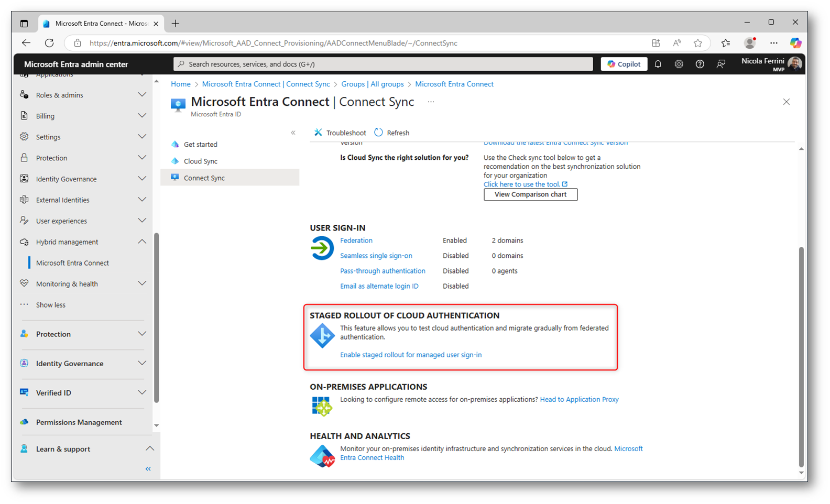Open portal settings gear
This screenshot has height=504, width=830.
[x=679, y=64]
